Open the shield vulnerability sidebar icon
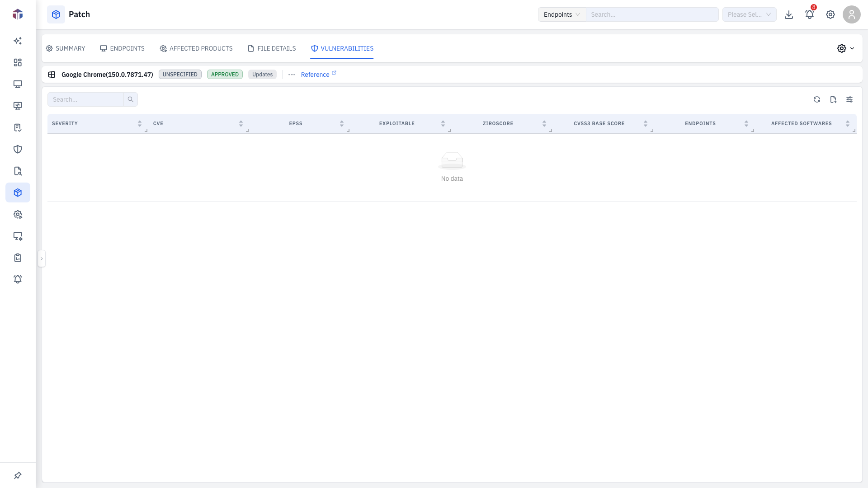This screenshot has height=488, width=868. point(18,149)
